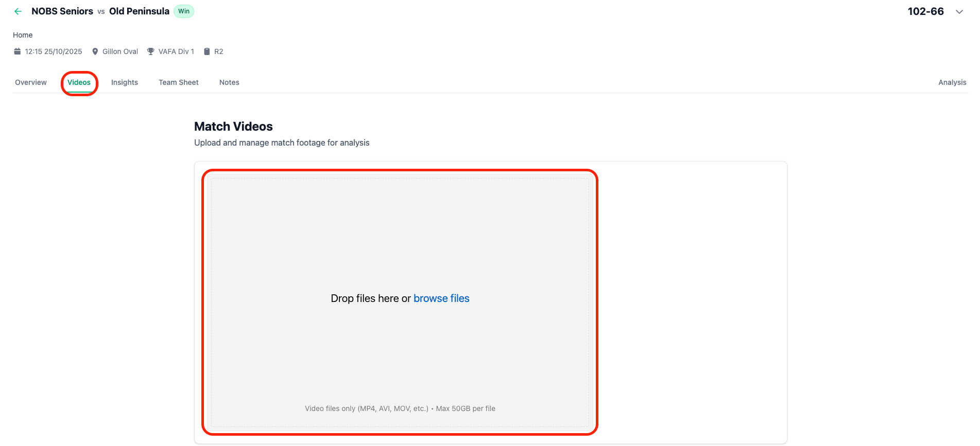This screenshot has width=980, height=446.
Task: Click the NOBS Seniors team name
Action: (62, 11)
